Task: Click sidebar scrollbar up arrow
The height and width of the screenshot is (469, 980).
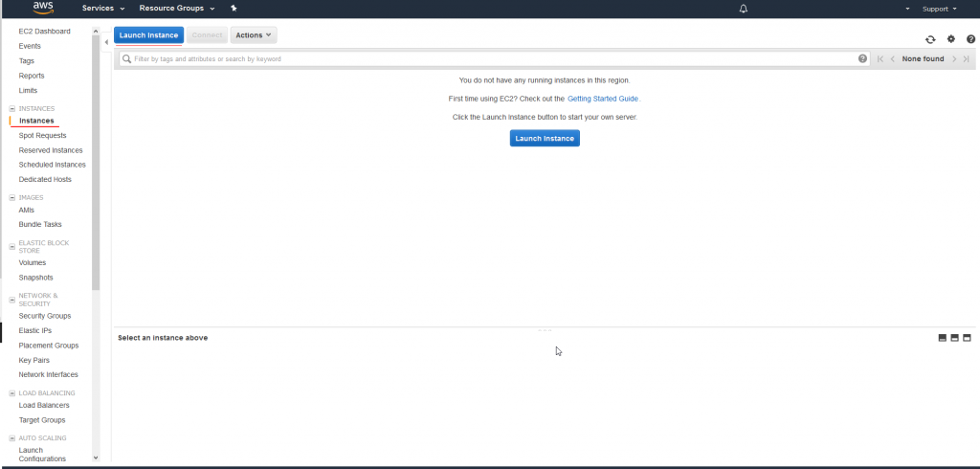Action: click(96, 31)
